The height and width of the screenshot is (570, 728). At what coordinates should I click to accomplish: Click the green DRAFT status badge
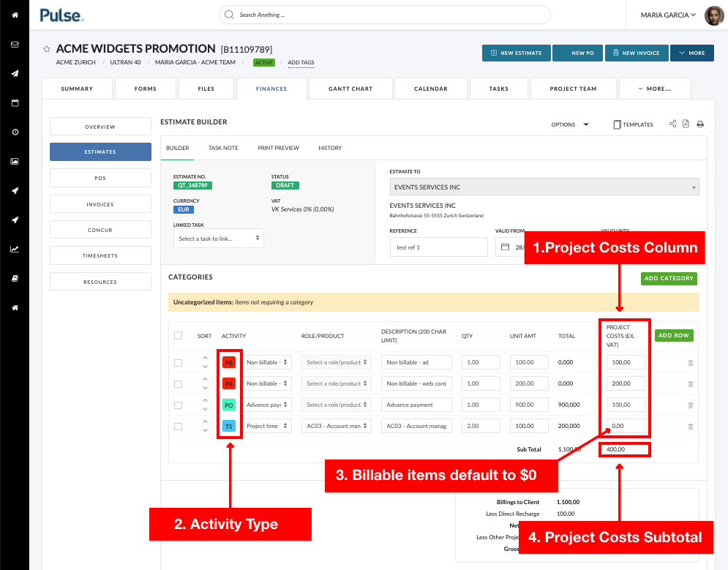pyautogui.click(x=285, y=185)
